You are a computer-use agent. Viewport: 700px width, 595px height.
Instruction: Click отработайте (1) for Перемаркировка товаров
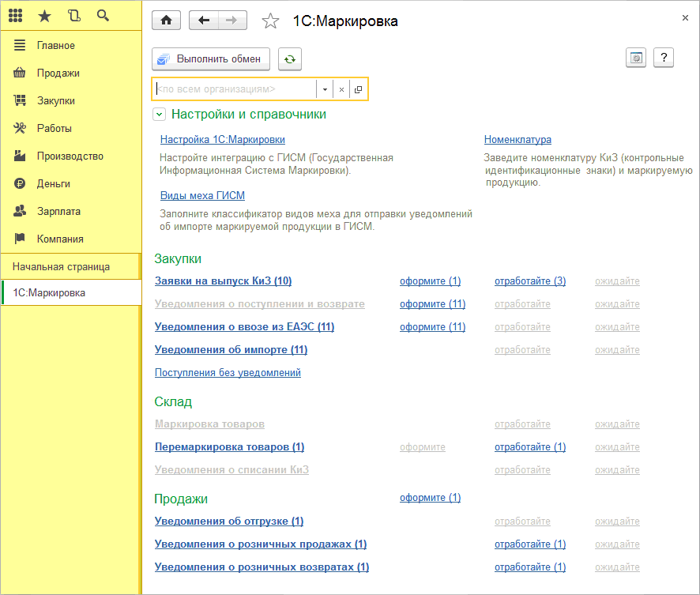point(530,447)
